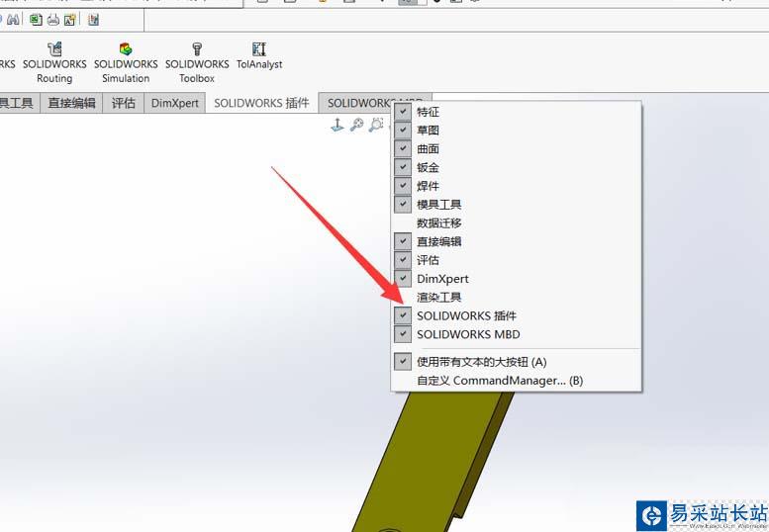Click the view orientation triad icon in viewport
The height and width of the screenshot is (532, 769).
(x=336, y=125)
